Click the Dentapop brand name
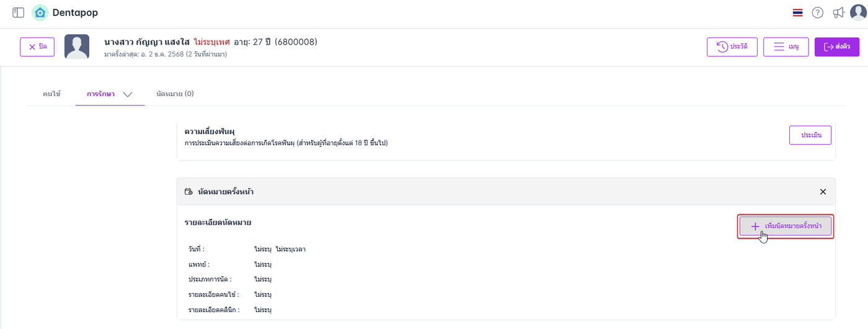 tap(75, 12)
